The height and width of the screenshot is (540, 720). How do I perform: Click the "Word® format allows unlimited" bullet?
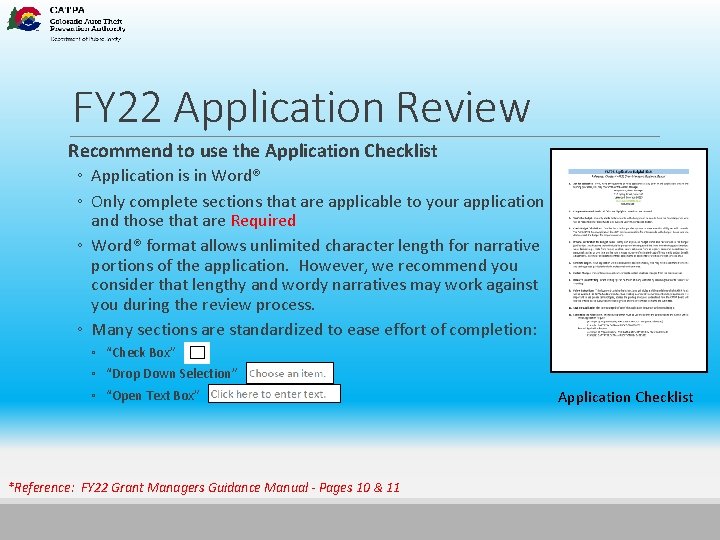click(315, 275)
